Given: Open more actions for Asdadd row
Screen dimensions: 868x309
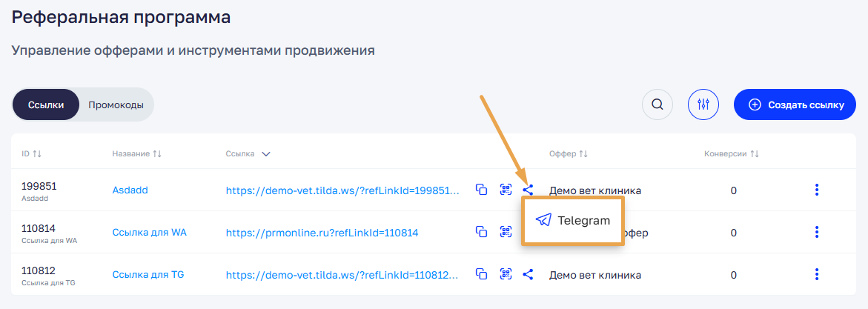Looking at the screenshot, I should tap(816, 190).
